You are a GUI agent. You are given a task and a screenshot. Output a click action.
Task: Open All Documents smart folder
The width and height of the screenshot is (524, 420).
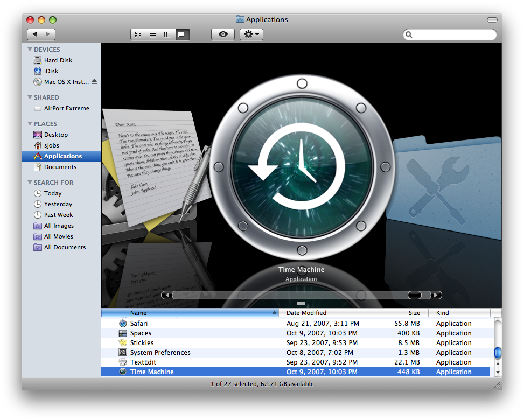61,247
